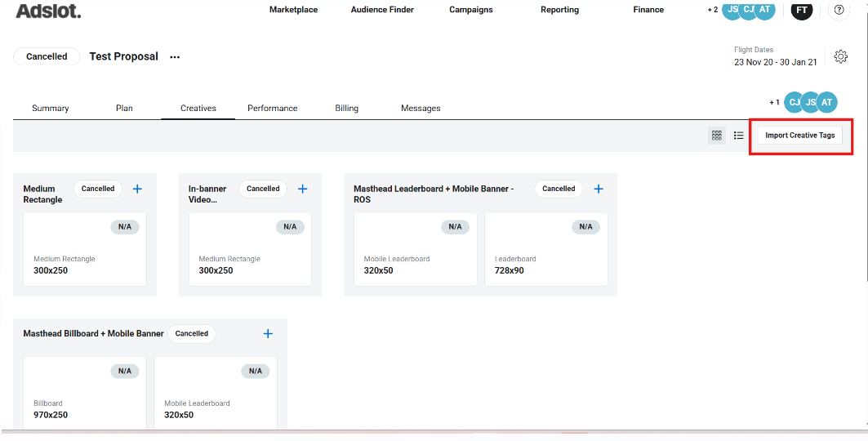Add creative to Masthead Leaderboard ROS
This screenshot has height=441, width=868.
tap(598, 189)
